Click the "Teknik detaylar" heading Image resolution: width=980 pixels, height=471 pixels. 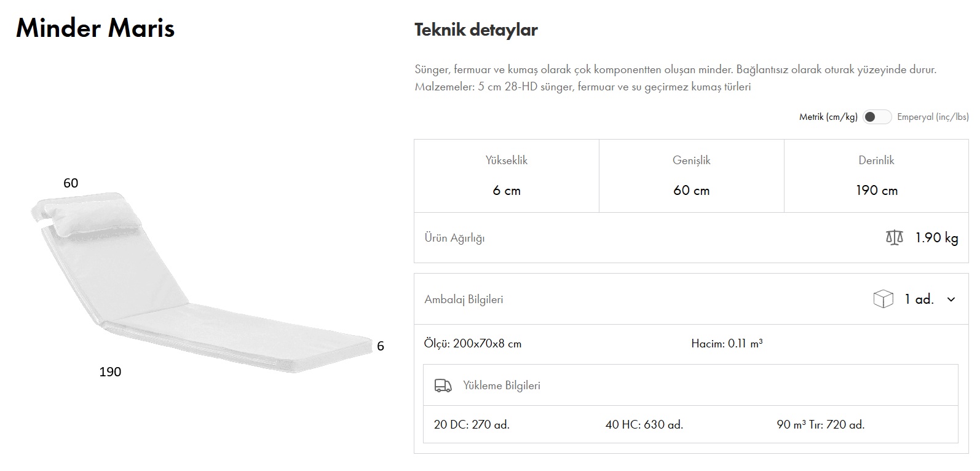coord(476,30)
